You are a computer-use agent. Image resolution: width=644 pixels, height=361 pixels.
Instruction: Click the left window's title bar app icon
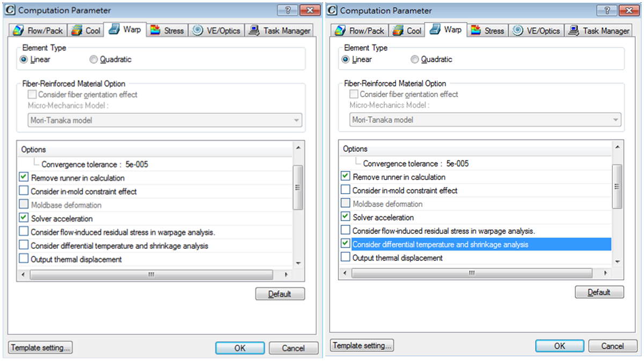[x=10, y=10]
